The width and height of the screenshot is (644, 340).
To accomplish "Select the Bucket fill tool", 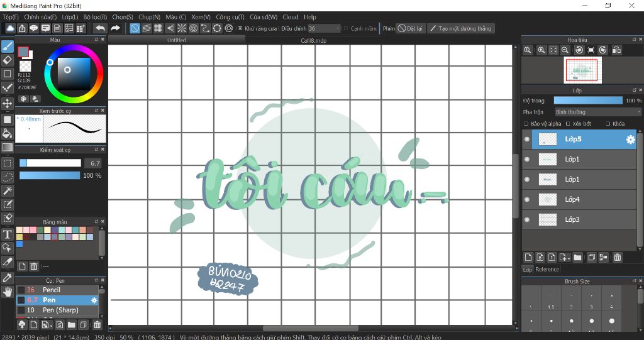I will pos(7,133).
